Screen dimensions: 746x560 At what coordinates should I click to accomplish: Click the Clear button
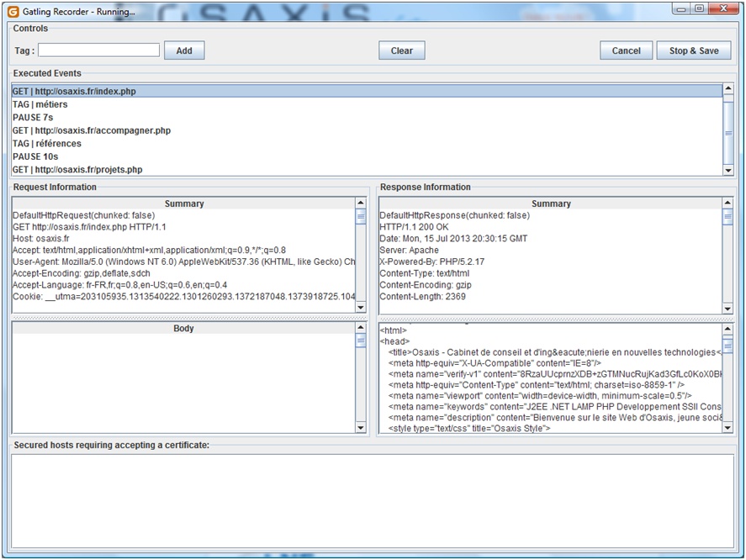point(401,50)
